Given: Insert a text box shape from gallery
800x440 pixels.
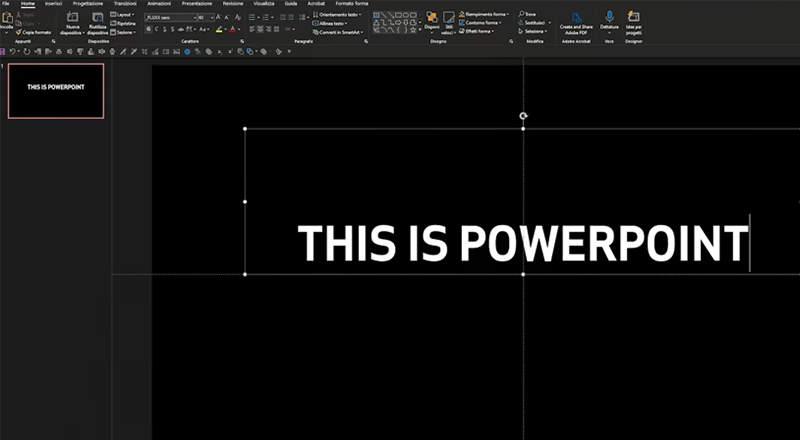Looking at the screenshot, I should [x=376, y=15].
